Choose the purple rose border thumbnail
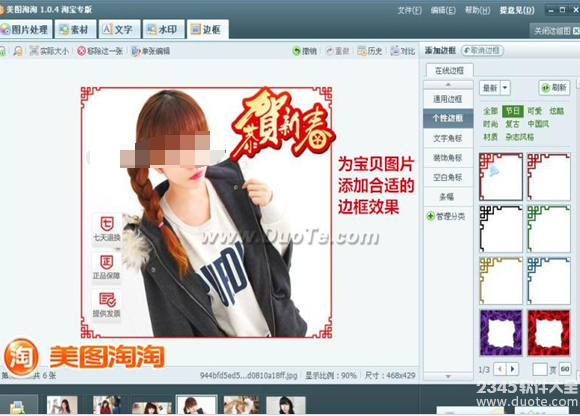This screenshot has width=580, height=416. pos(501,333)
